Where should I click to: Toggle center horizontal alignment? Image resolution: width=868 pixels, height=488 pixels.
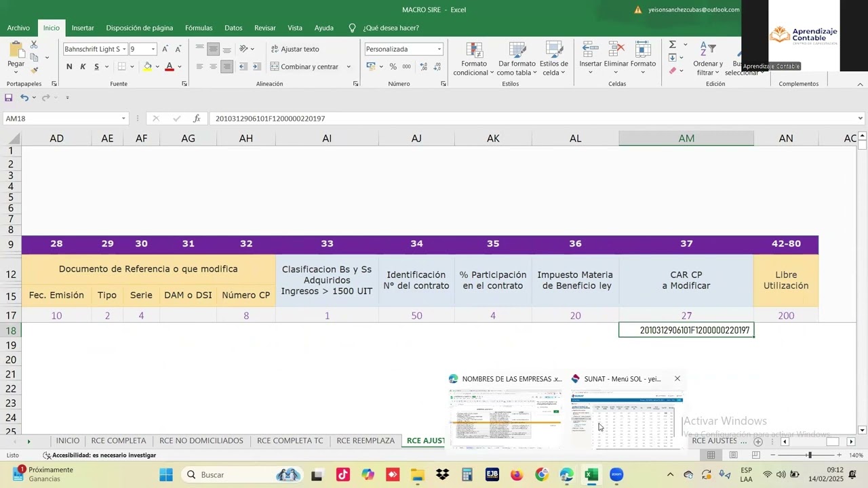[x=213, y=66]
